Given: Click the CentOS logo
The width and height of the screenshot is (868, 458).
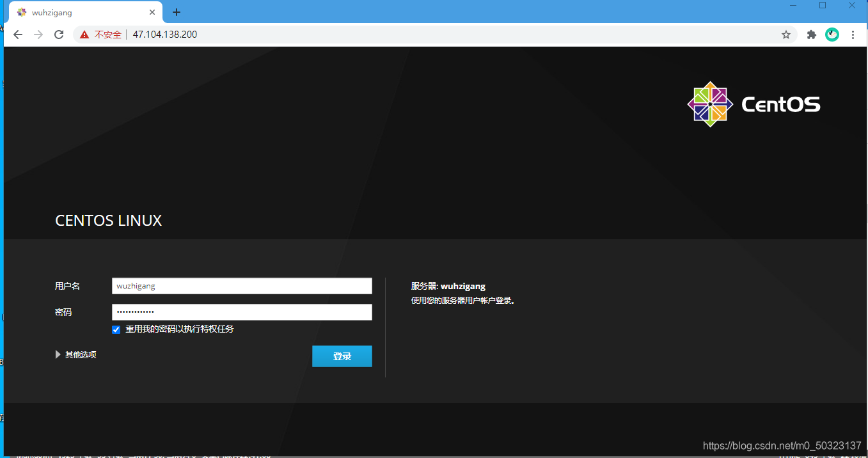Looking at the screenshot, I should click(754, 104).
